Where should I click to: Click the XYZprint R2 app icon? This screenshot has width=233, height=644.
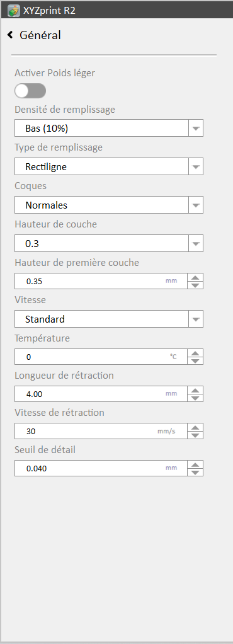click(13, 11)
